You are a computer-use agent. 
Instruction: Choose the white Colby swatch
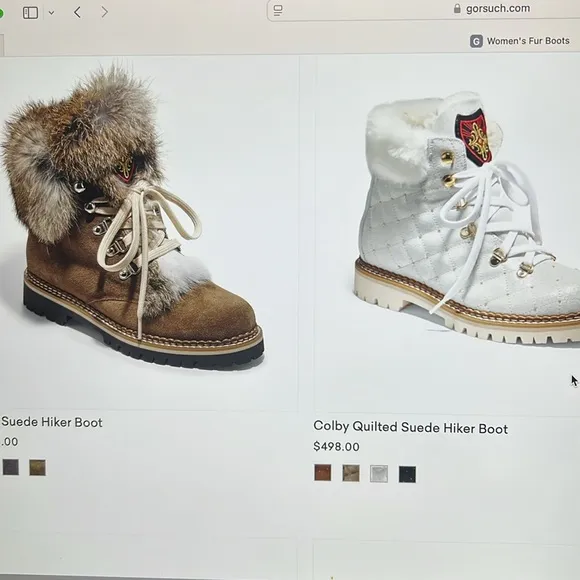pos(379,474)
